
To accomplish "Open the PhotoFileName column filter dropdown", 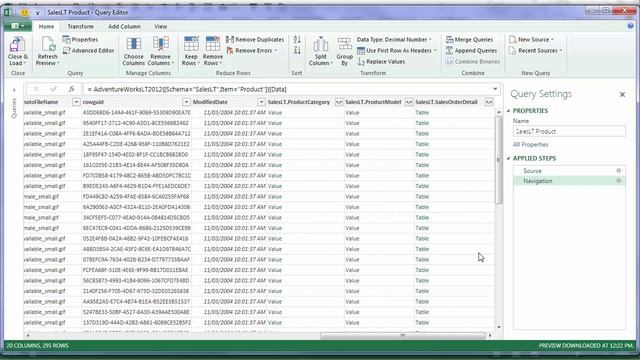I will [x=76, y=102].
